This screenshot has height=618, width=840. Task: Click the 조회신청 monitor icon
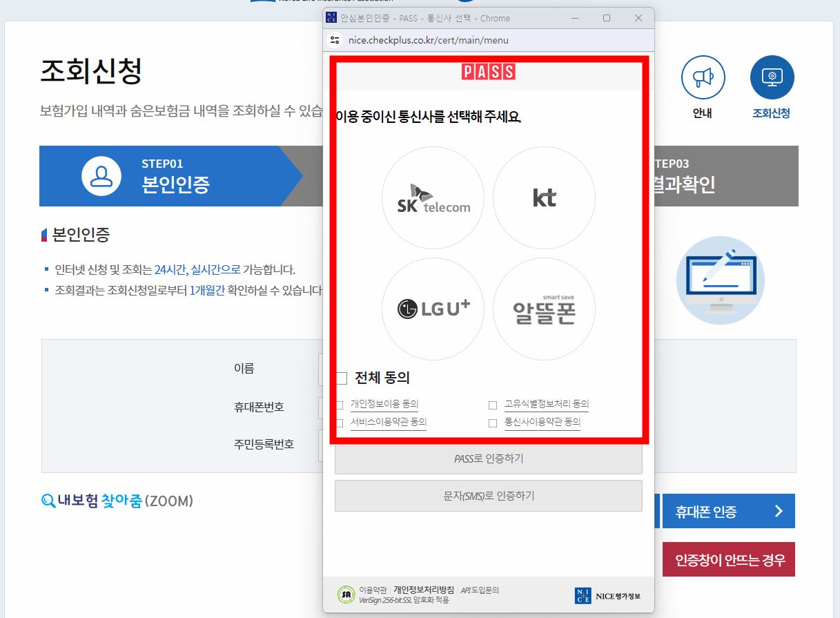772,77
